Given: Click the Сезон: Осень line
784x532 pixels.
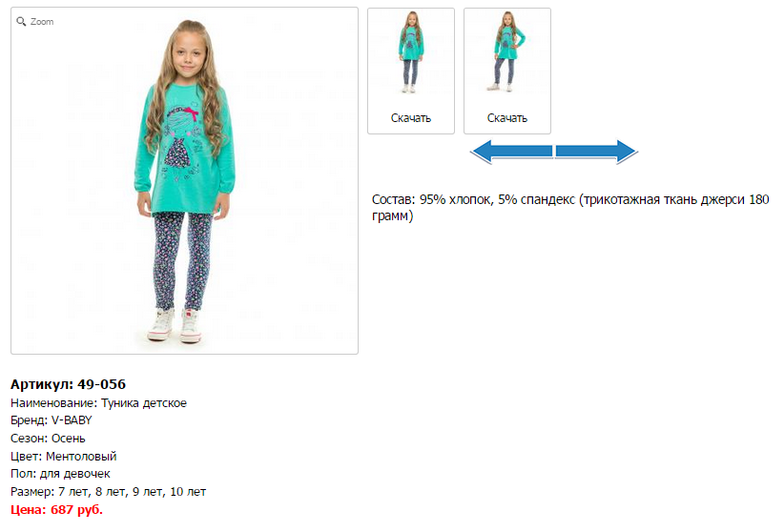Looking at the screenshot, I should [48, 439].
